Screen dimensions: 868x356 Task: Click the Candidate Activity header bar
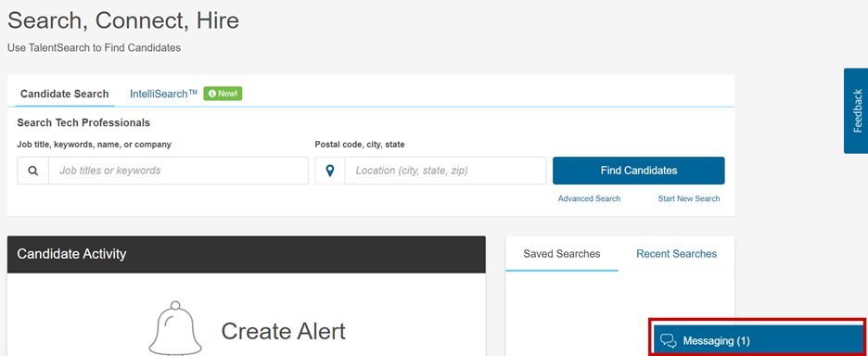pos(247,254)
